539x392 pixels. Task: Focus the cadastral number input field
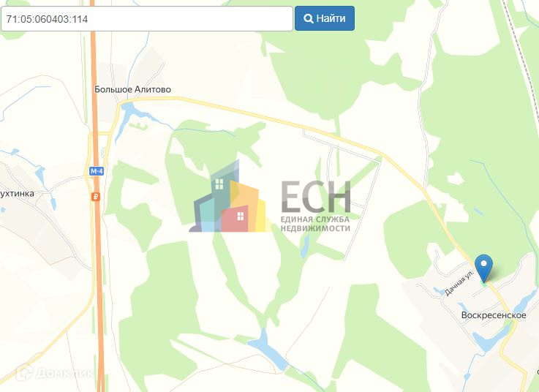[147, 18]
